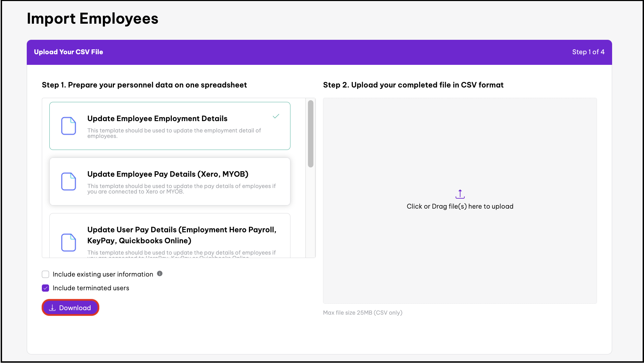Image resolution: width=644 pixels, height=363 pixels.
Task: Click the 'Include existing user information' label
Action: 103,274
